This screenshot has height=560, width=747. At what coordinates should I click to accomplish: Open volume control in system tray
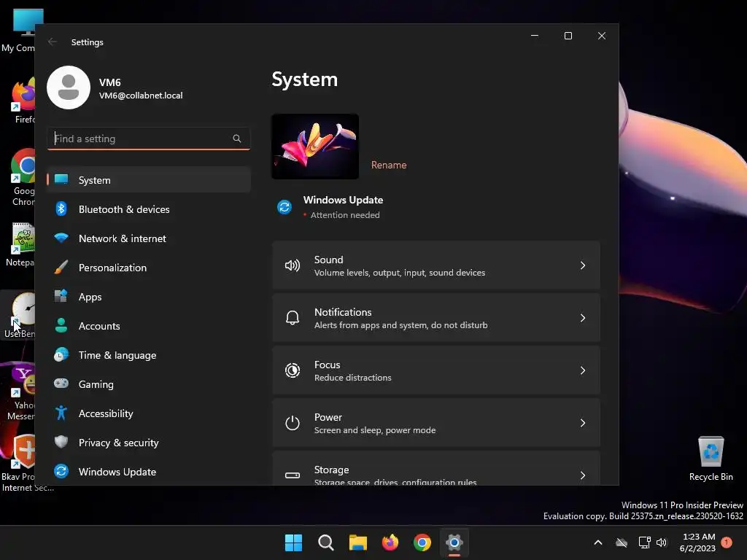pos(661,542)
